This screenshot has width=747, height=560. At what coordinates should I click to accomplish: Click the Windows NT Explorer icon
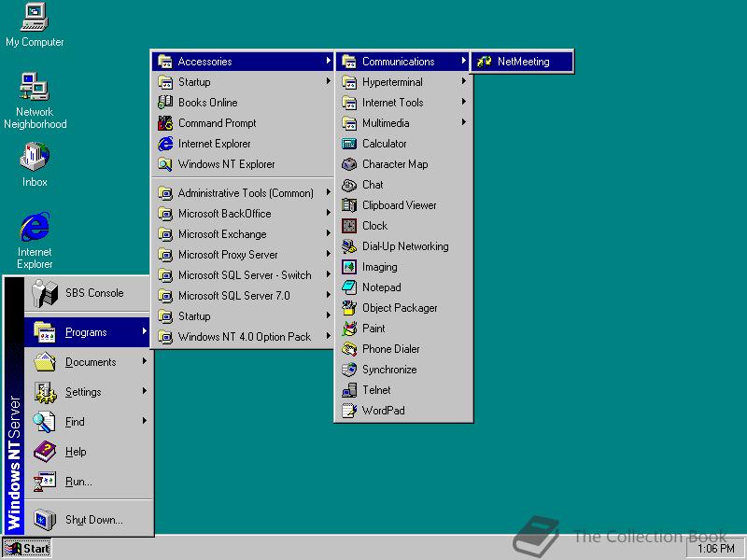pyautogui.click(x=165, y=164)
